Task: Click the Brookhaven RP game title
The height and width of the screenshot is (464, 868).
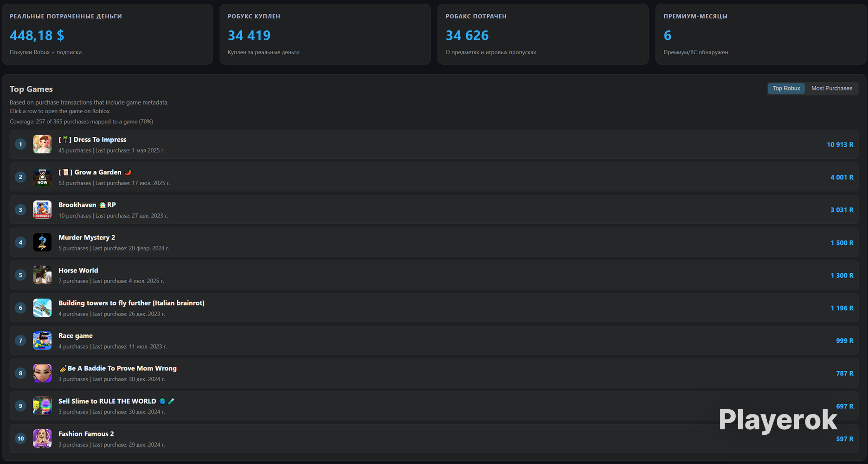Action: coord(87,205)
